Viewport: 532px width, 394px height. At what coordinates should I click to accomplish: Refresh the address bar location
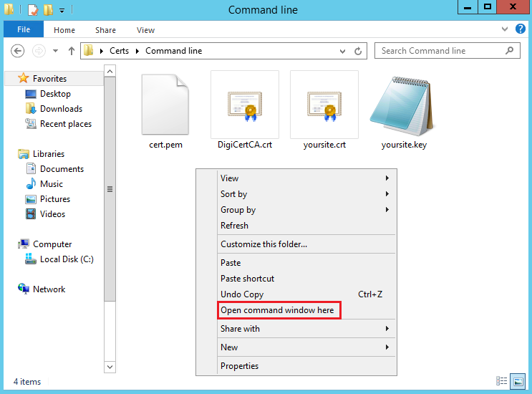(359, 51)
